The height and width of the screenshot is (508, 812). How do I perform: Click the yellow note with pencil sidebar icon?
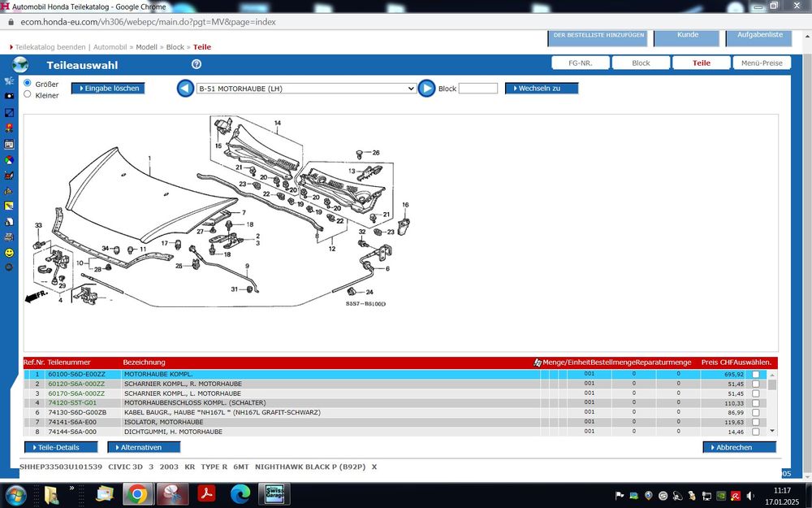pyautogui.click(x=9, y=206)
